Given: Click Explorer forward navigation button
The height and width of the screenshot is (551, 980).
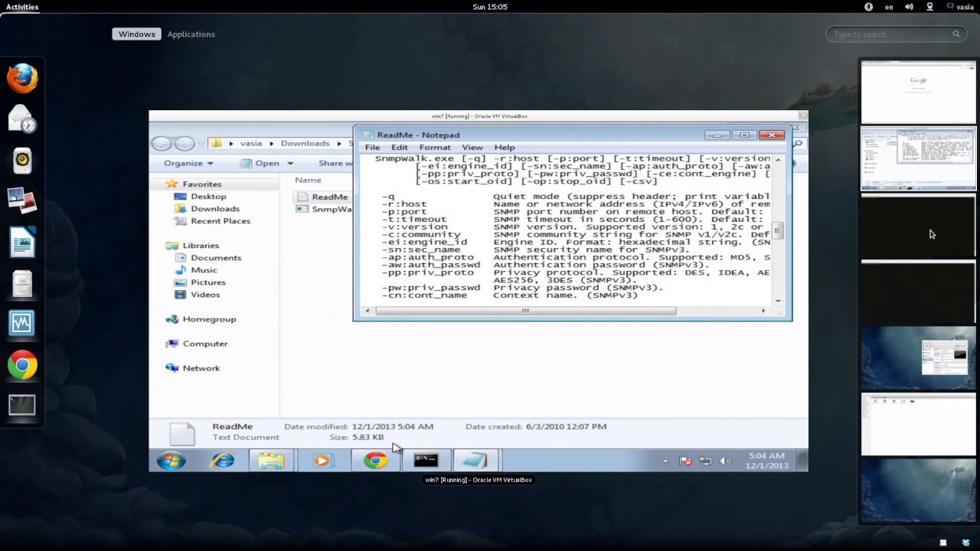Looking at the screenshot, I should click(x=185, y=143).
